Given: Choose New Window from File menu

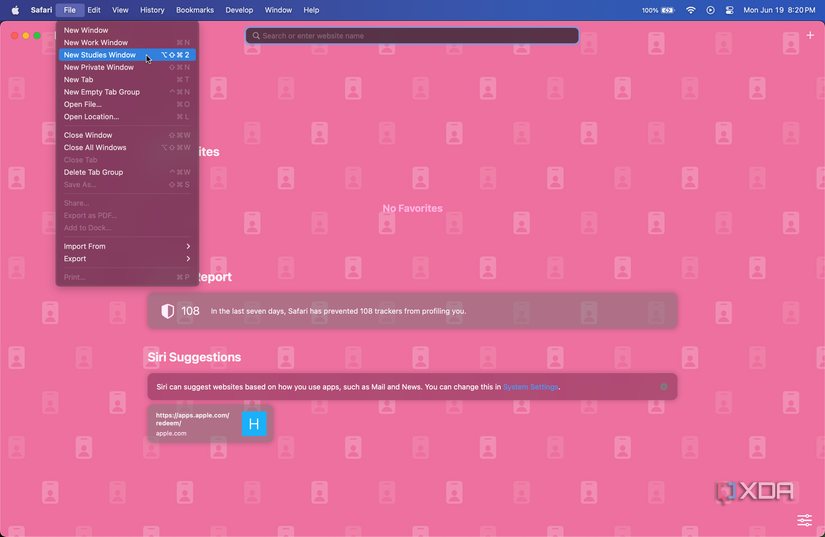Looking at the screenshot, I should click(x=127, y=30).
